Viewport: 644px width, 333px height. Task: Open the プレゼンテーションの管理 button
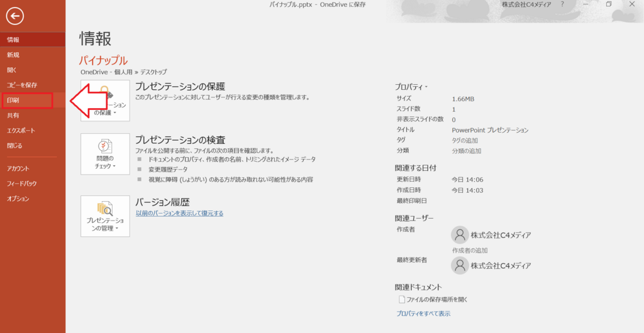105,216
